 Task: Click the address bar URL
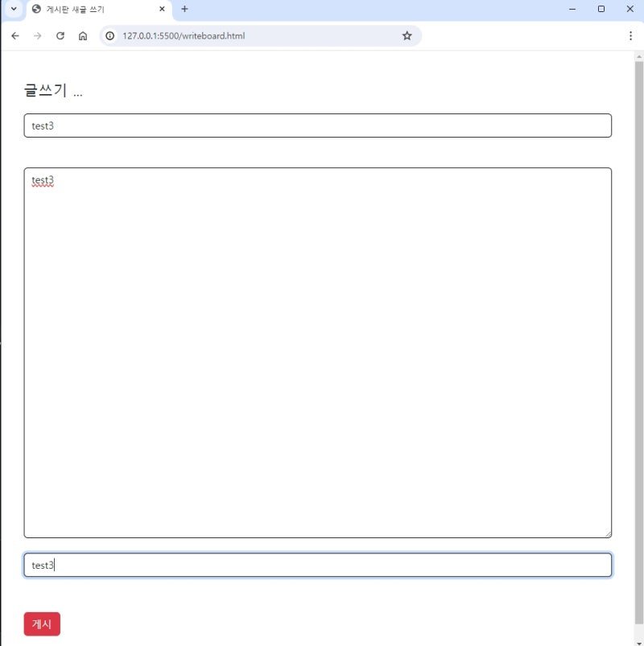[x=184, y=36]
